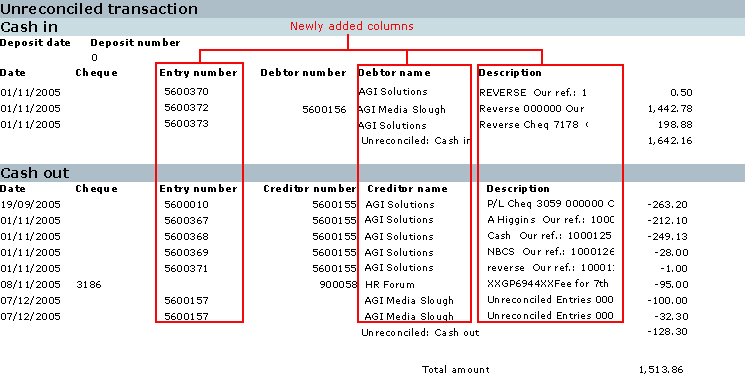The width and height of the screenshot is (745, 374).
Task: Click the Cash out section header
Action: point(35,172)
